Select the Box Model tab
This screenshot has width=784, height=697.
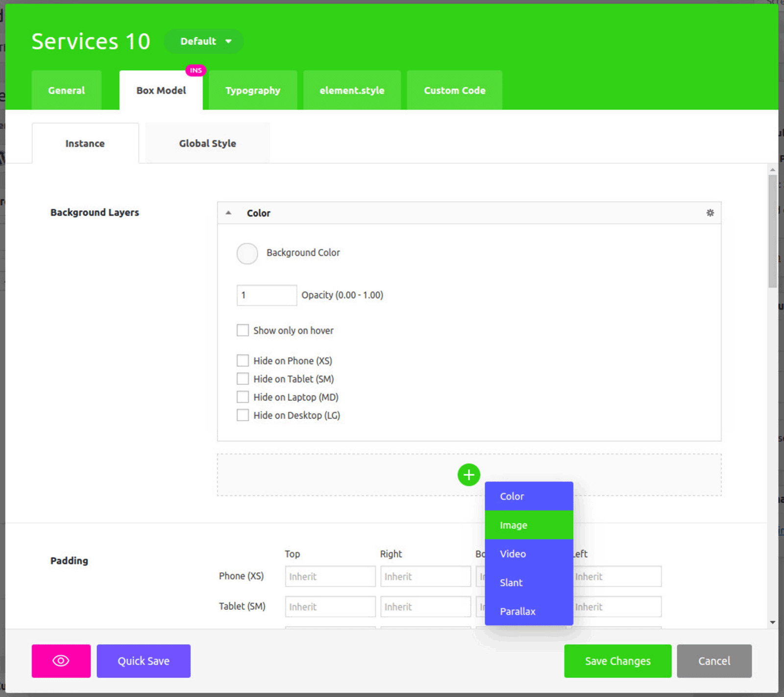(161, 90)
